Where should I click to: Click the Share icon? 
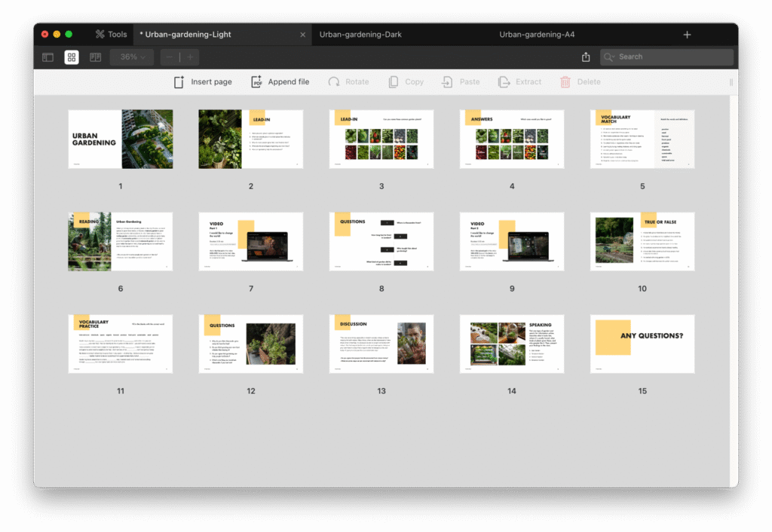click(x=586, y=57)
